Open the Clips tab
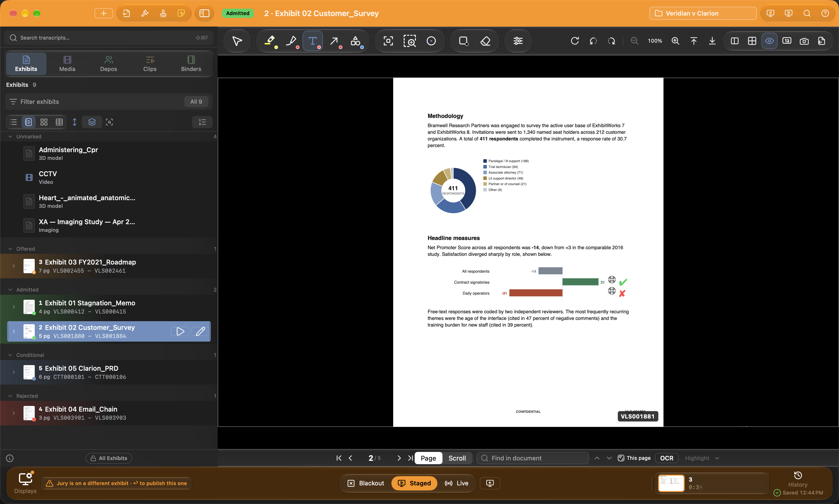The height and width of the screenshot is (504, 839). 150,64
